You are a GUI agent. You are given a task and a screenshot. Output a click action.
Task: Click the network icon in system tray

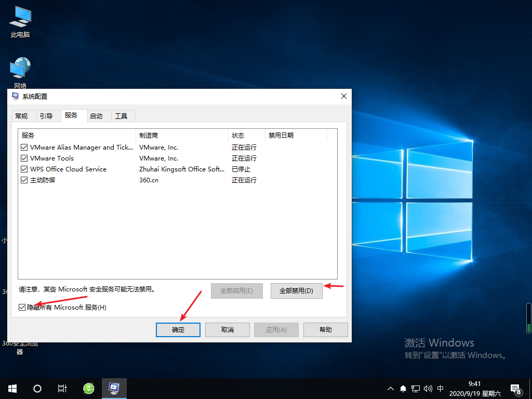[415, 388]
